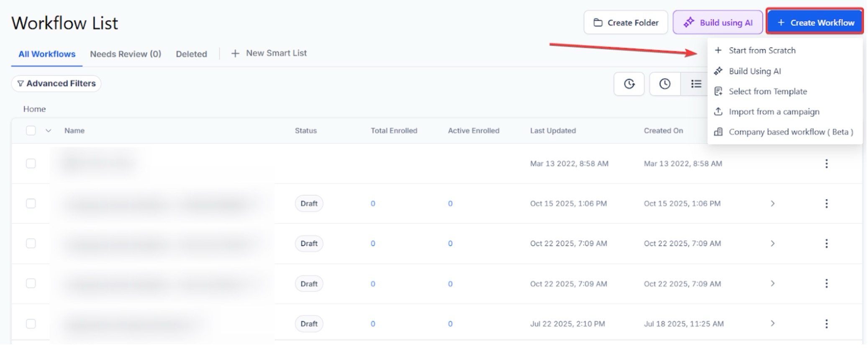Choose Start from Scratch in the menu
The height and width of the screenshot is (349, 868).
[x=762, y=51]
